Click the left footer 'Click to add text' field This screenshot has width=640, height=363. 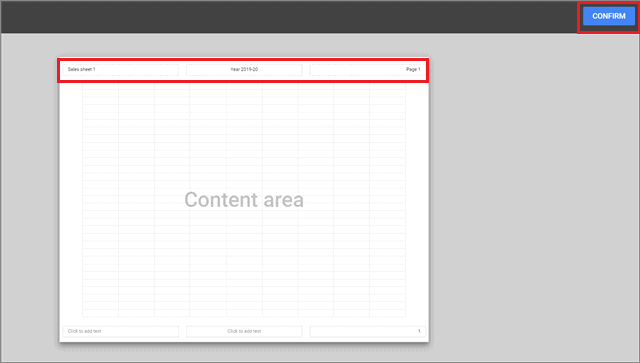[120, 331]
